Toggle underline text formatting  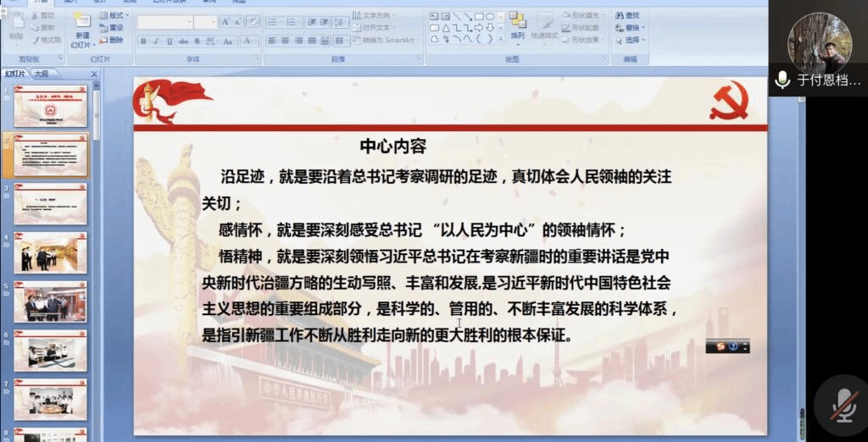point(169,41)
